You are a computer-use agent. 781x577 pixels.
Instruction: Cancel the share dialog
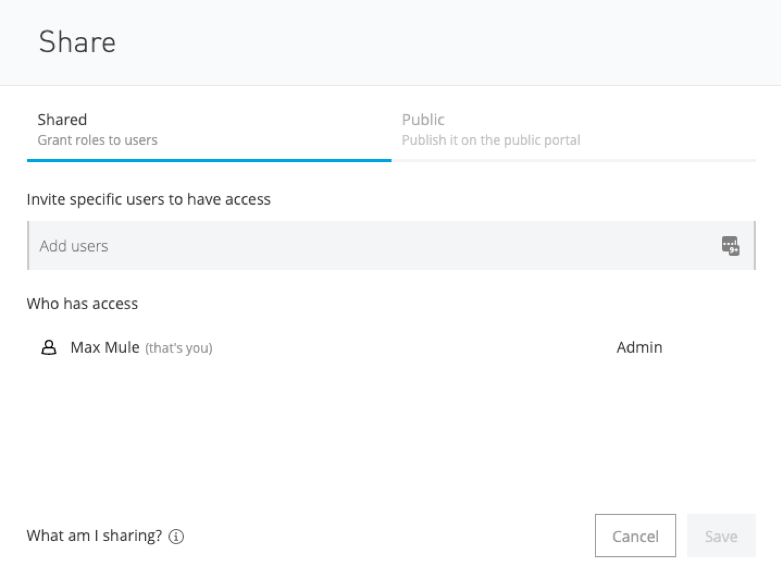click(x=635, y=536)
